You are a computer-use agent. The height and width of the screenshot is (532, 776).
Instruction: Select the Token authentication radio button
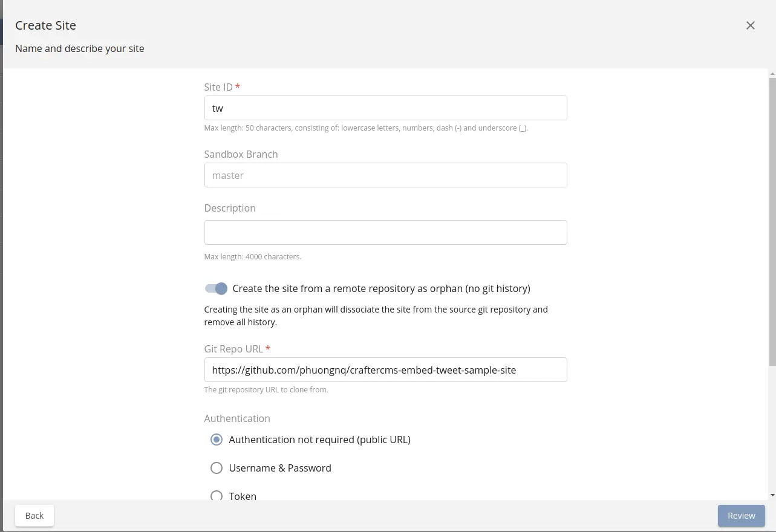pyautogui.click(x=217, y=496)
